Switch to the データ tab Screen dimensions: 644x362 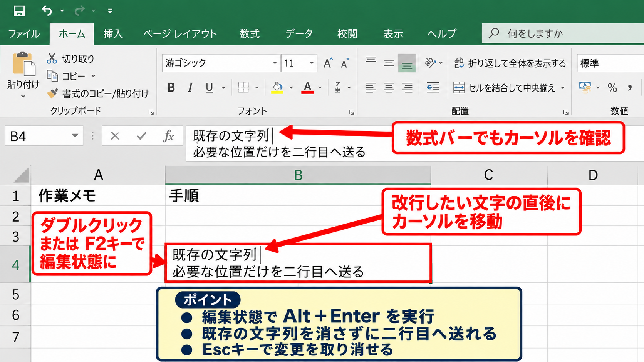(x=299, y=34)
